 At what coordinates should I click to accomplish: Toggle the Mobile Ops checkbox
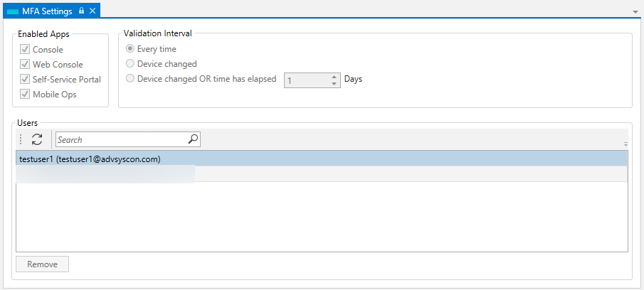pyautogui.click(x=25, y=95)
